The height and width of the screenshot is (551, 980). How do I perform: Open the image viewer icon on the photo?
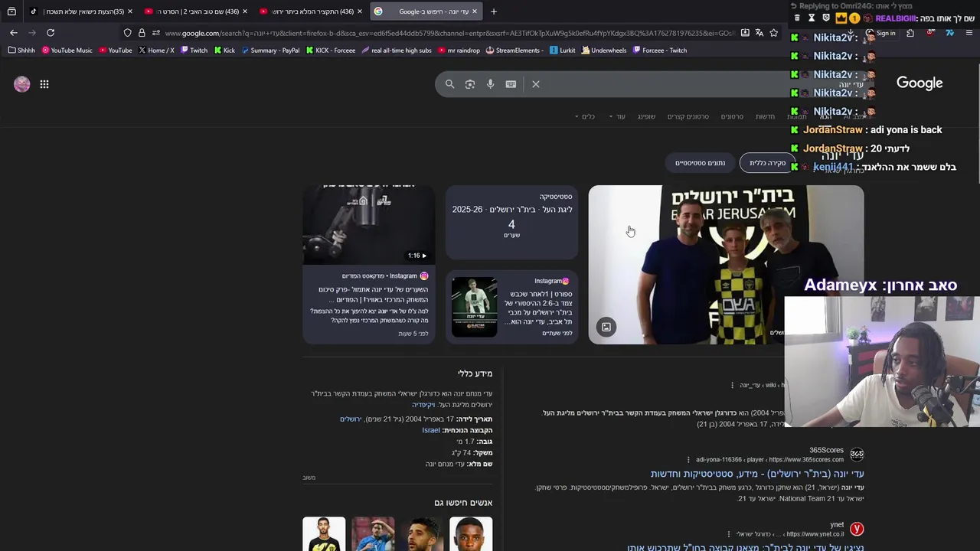pyautogui.click(x=606, y=327)
